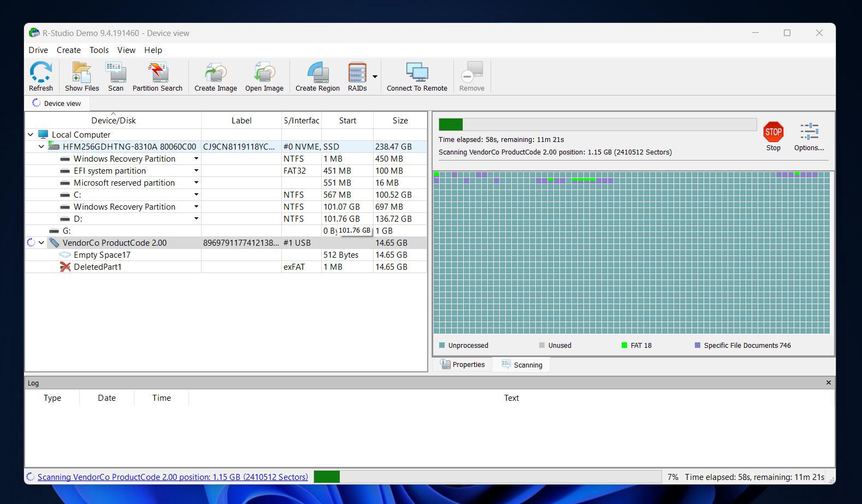Click the Unused gray legend swatch
862x504 pixels.
click(x=541, y=345)
